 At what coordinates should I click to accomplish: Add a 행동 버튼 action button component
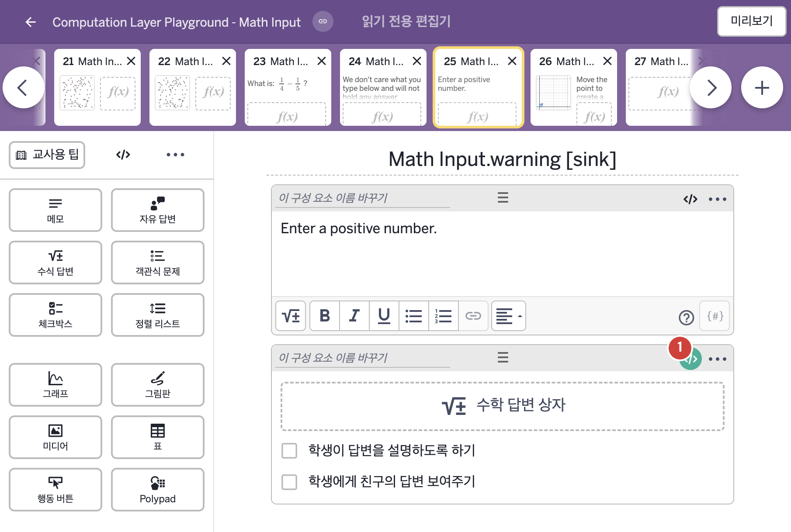[x=56, y=490]
